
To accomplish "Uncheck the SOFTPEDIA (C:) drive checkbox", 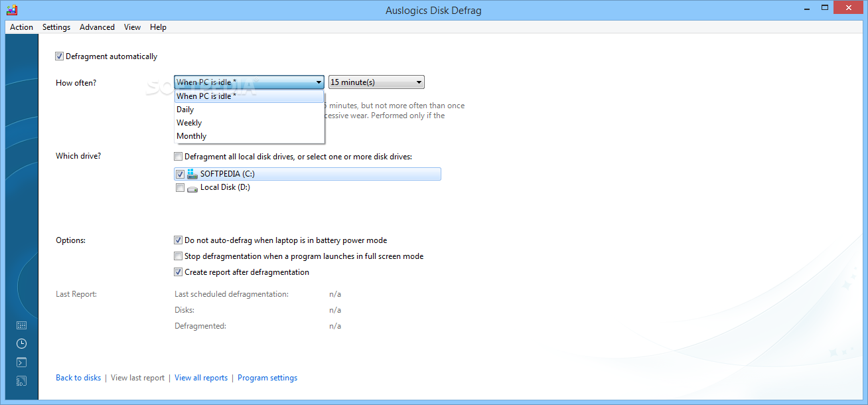I will [x=180, y=174].
